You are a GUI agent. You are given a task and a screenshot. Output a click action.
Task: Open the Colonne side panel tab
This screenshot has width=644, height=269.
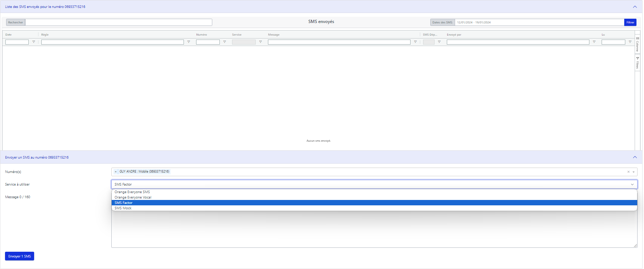pyautogui.click(x=638, y=44)
